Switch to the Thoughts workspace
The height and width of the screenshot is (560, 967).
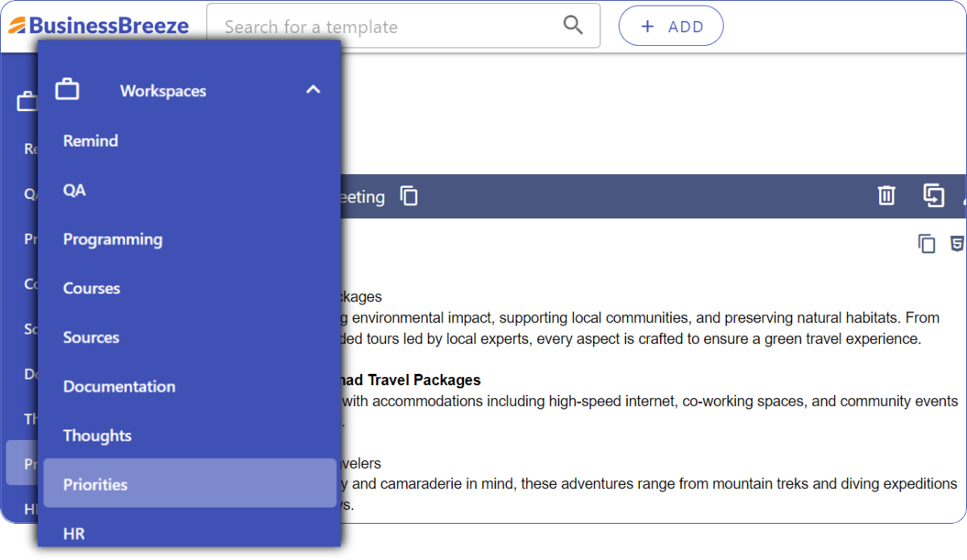point(98,436)
